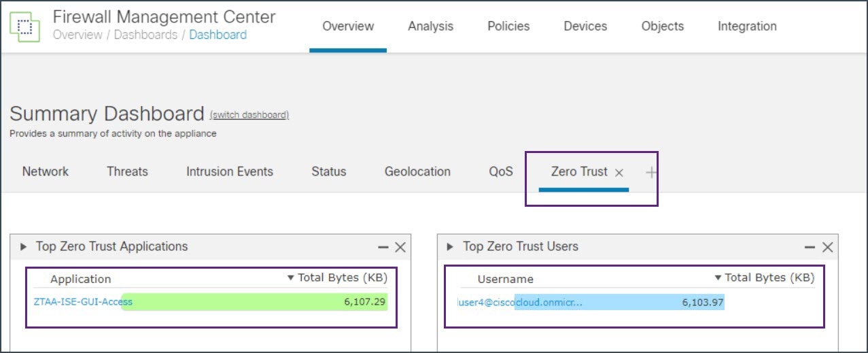
Task: Switch to the Threats dashboard tab
Action: (x=127, y=171)
